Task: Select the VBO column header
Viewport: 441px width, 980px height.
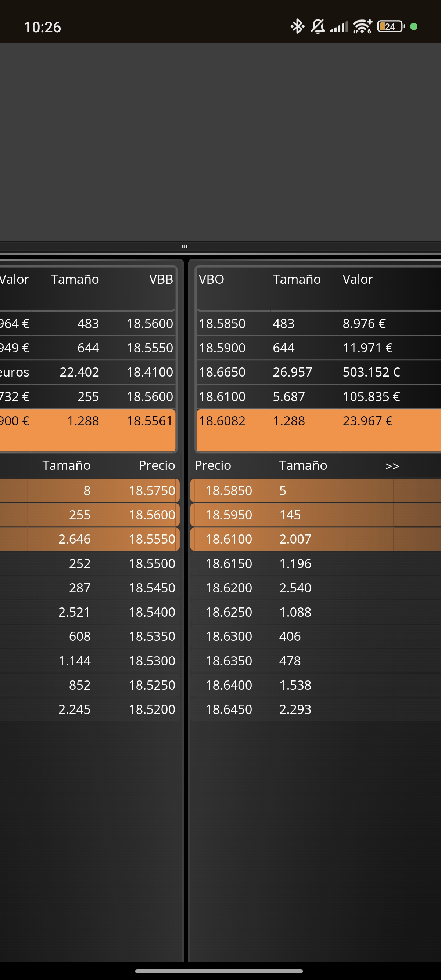Action: (211, 279)
